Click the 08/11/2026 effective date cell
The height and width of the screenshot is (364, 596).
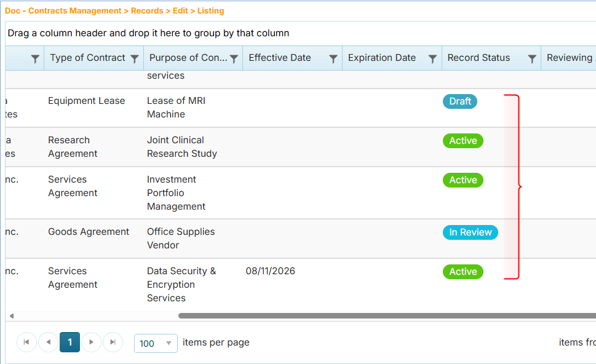270,271
